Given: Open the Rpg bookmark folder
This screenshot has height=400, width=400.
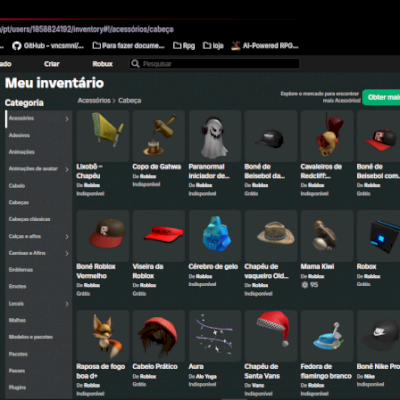Looking at the screenshot, I should (184, 46).
